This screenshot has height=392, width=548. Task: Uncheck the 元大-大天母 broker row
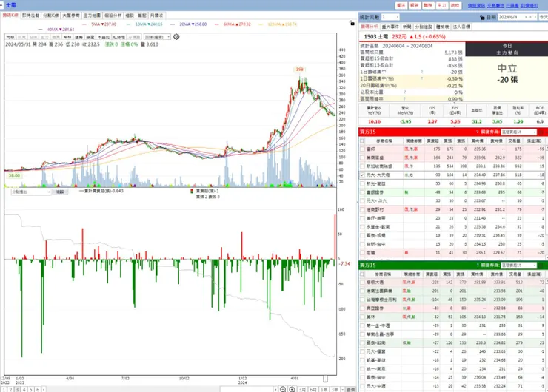point(362,175)
